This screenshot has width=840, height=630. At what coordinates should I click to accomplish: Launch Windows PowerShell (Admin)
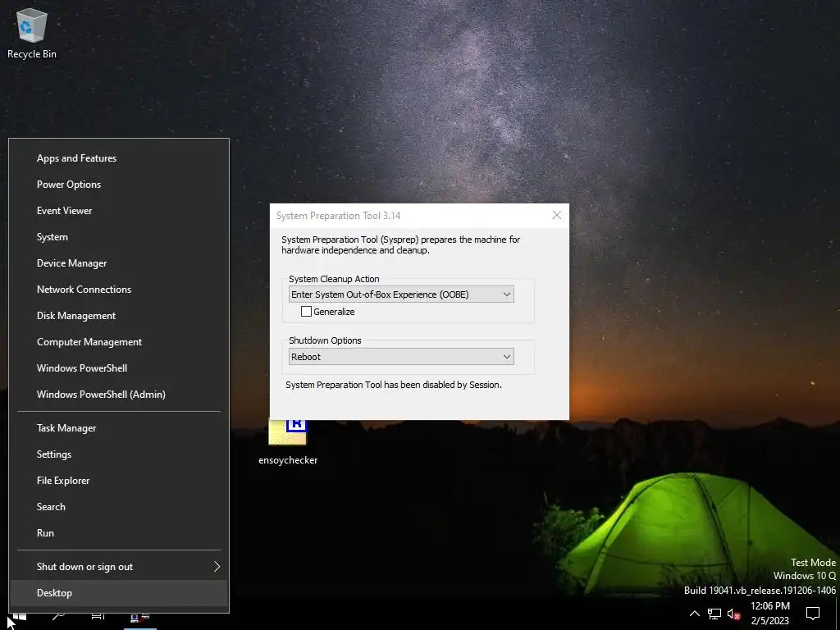pyautogui.click(x=119, y=395)
